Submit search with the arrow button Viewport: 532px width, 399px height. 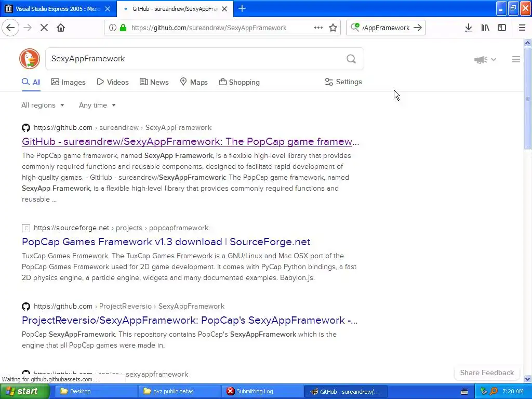click(418, 28)
